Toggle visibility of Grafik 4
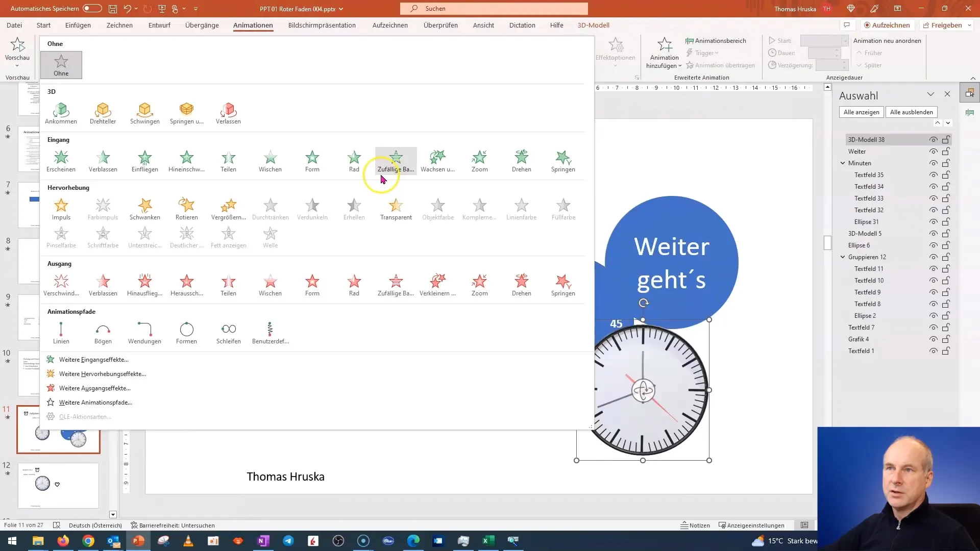This screenshot has height=551, width=980. pos(933,339)
